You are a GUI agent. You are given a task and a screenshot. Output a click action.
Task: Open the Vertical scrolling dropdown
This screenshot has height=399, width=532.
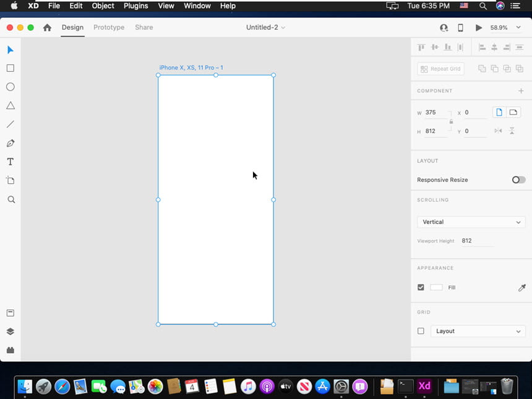(x=471, y=222)
